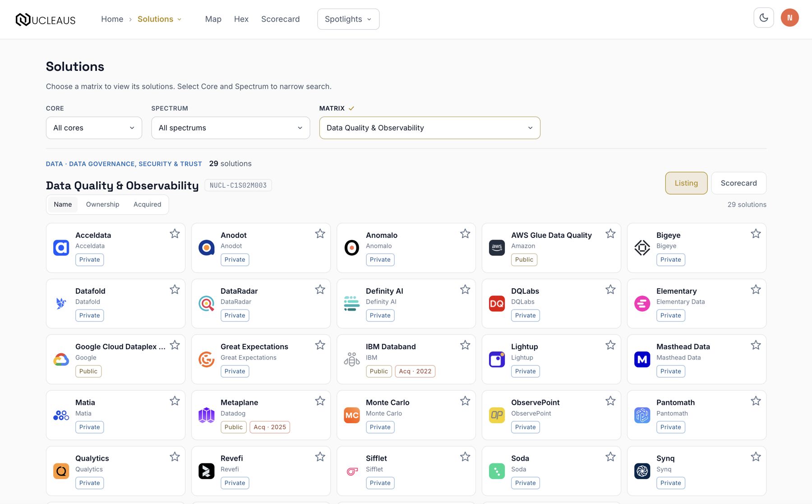
Task: Sort solutions by Ownership
Action: pos(103,205)
